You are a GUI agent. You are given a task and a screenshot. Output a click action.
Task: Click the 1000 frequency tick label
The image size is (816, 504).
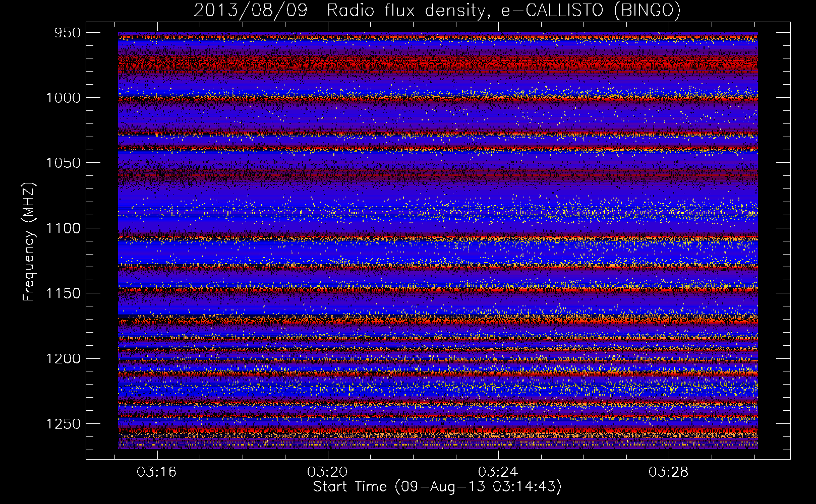click(63, 98)
